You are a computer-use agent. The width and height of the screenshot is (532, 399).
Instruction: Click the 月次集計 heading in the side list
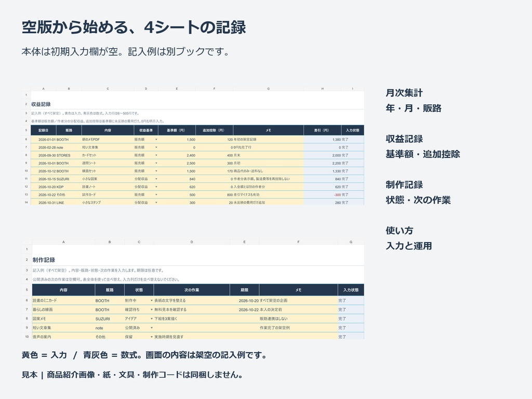404,92
